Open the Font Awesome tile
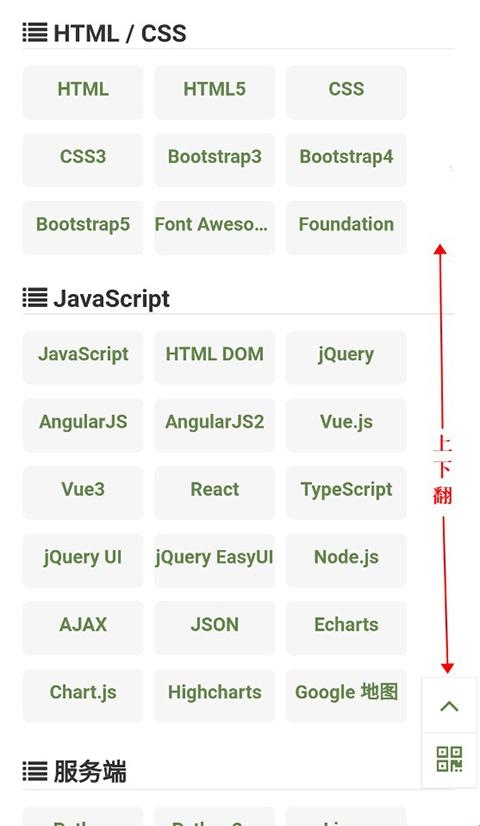The width and height of the screenshot is (480, 826). pyautogui.click(x=214, y=227)
